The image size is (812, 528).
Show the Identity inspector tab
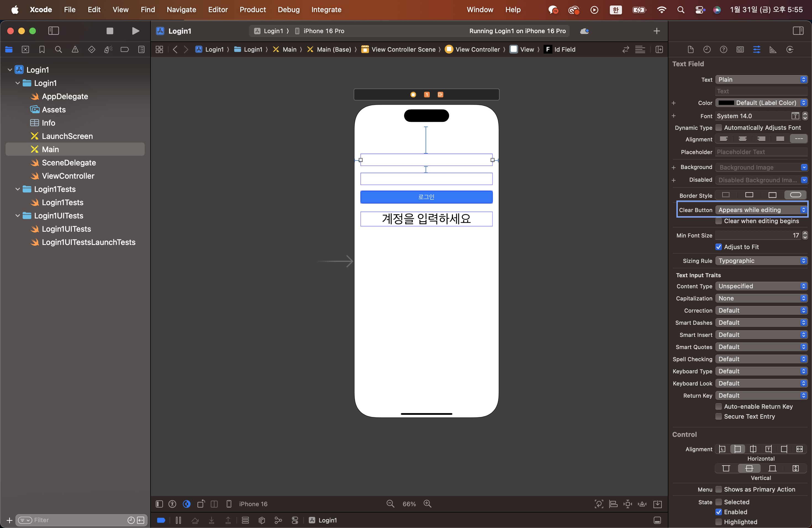click(740, 49)
